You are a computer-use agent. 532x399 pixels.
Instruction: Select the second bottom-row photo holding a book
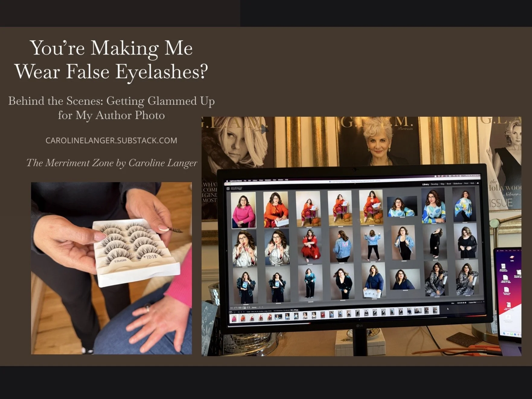tap(278, 284)
